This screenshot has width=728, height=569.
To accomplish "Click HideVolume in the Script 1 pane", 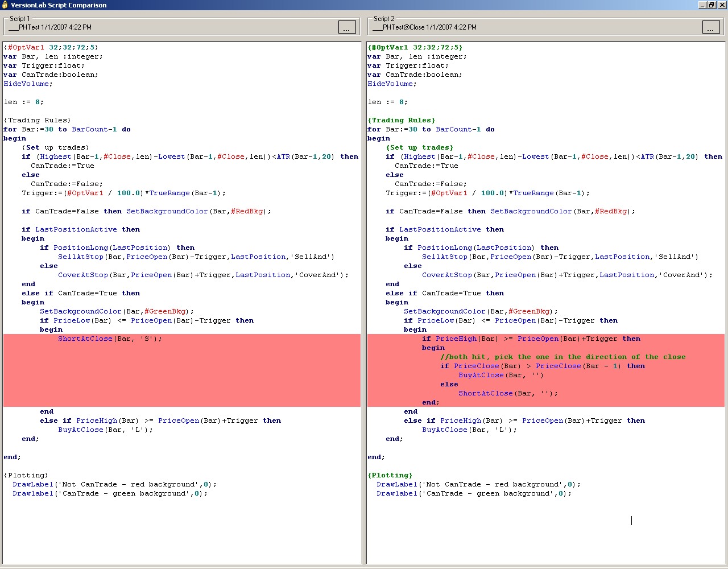I will [27, 84].
